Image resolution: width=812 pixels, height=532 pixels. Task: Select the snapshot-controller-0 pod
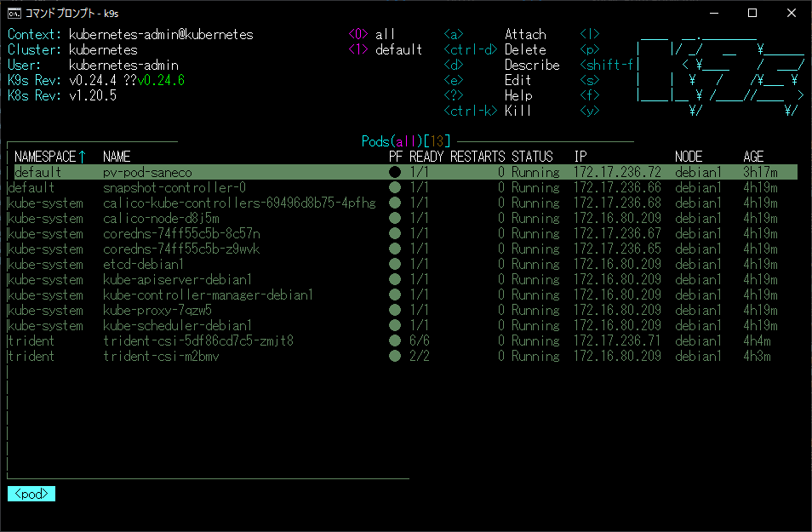pos(174,187)
